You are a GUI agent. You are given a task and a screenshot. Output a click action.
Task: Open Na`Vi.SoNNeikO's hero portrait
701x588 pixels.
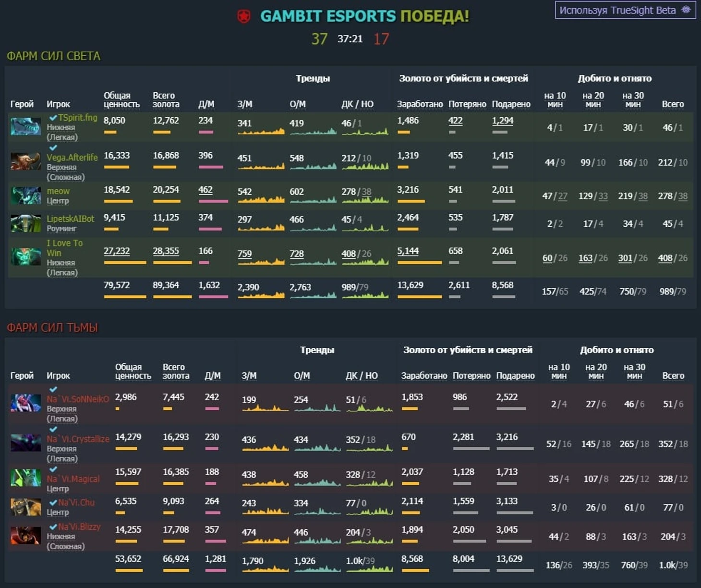(25, 403)
